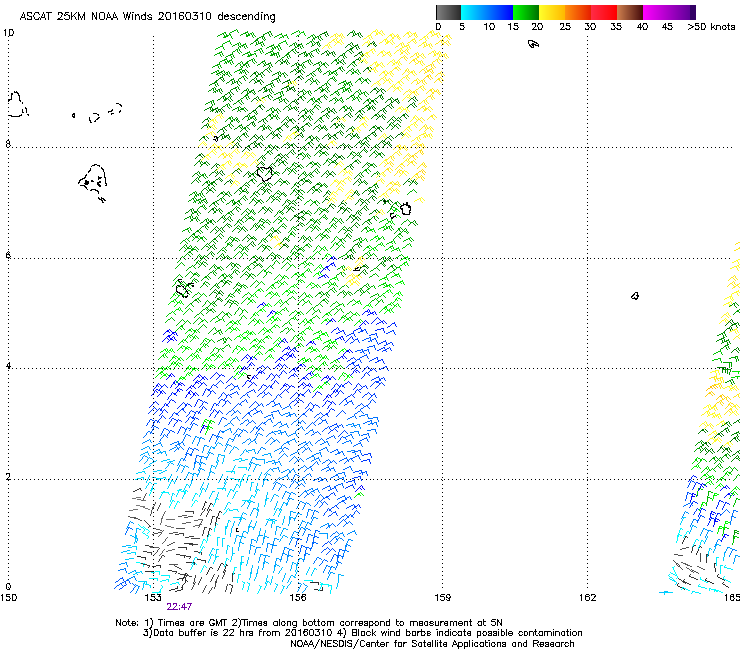Click the island outline near 5.5N 153.5E
Screen dimensions: 740x650
[x=184, y=288]
